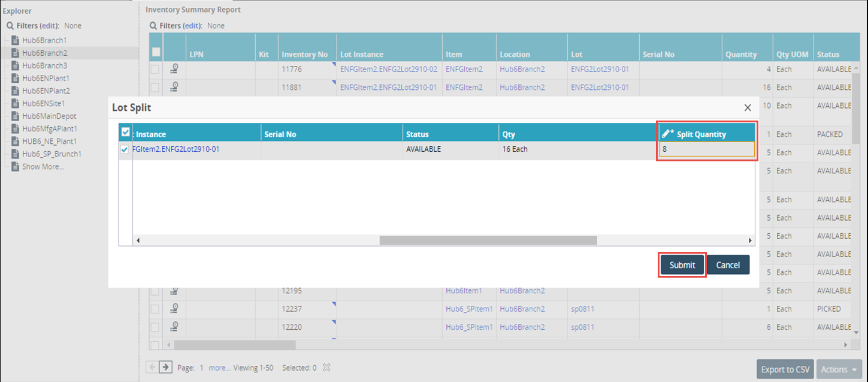
Task: Click the document icon beside Hub6MfgAPlant1
Action: click(16, 128)
